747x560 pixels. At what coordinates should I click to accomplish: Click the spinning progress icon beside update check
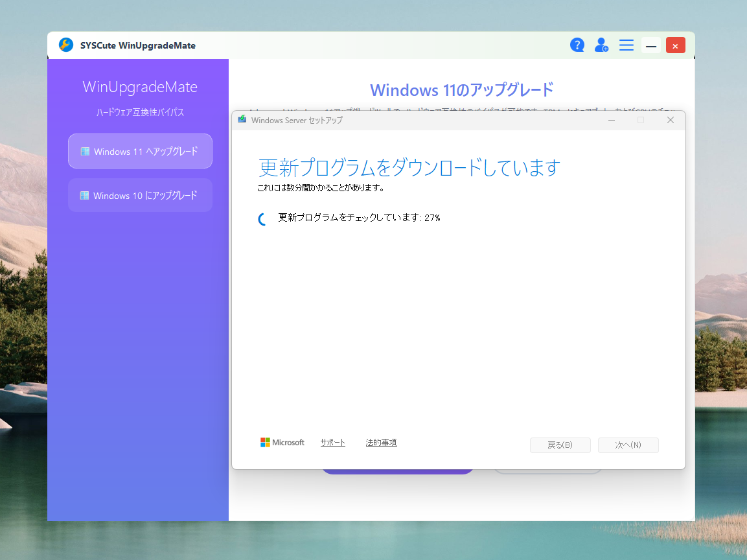point(262,218)
